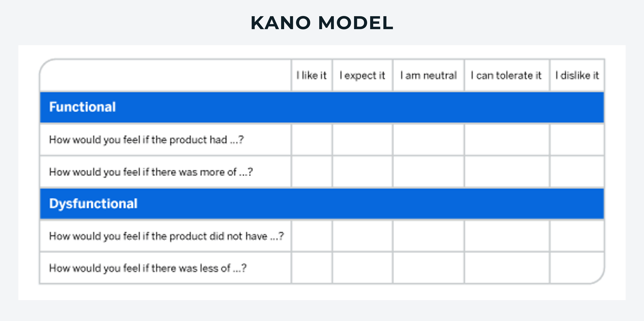Mark "I am neutral" for product had question
The width and height of the screenshot is (644, 321).
429,140
